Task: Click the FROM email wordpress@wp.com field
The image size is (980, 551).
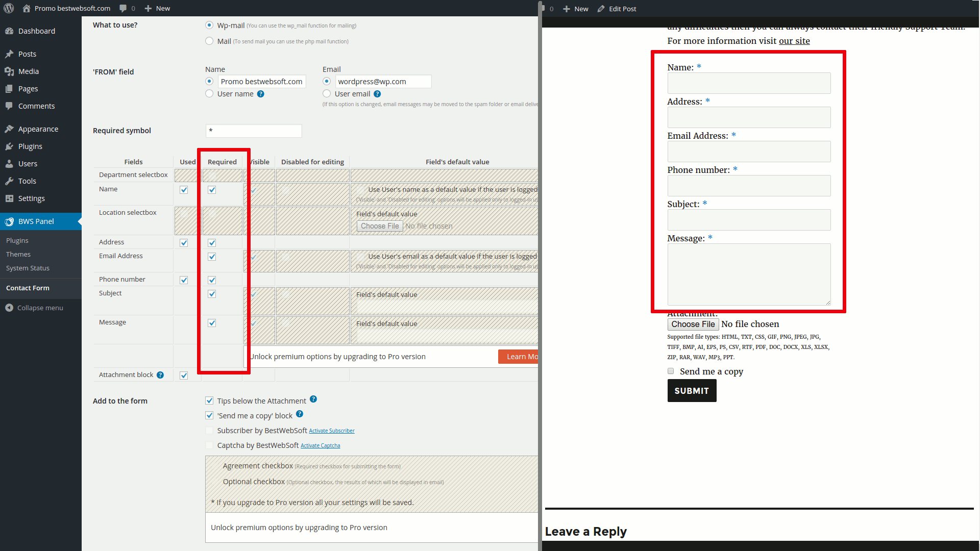Action: click(x=383, y=82)
